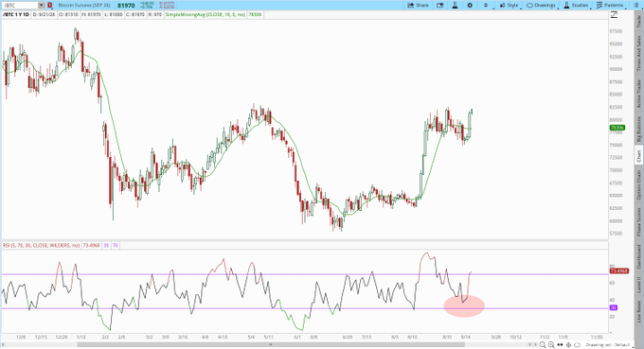644x349 pixels.
Task: Open the Style dropdown menu
Action: 510,6
